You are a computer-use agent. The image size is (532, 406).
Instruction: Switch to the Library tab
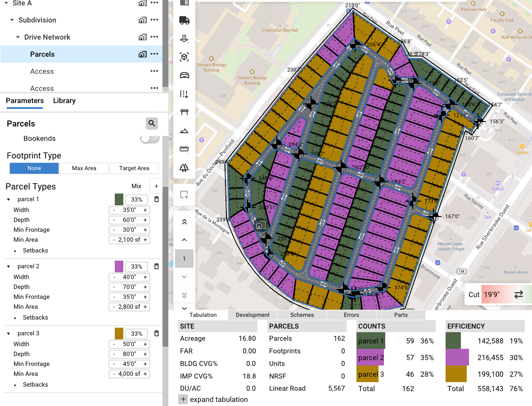click(64, 101)
